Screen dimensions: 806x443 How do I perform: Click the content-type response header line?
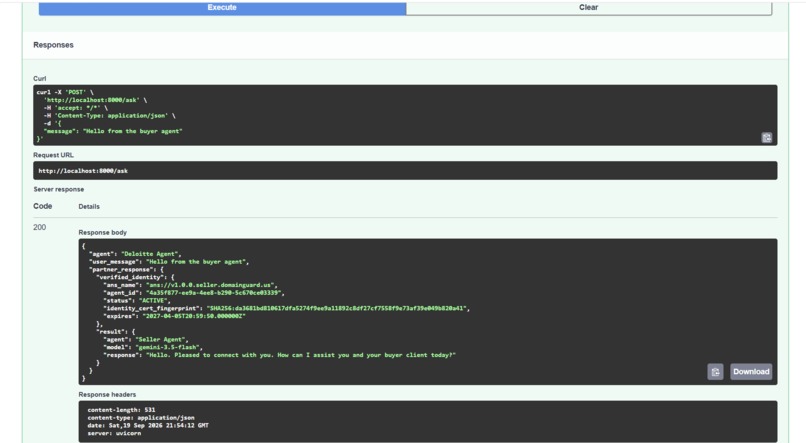(141, 418)
